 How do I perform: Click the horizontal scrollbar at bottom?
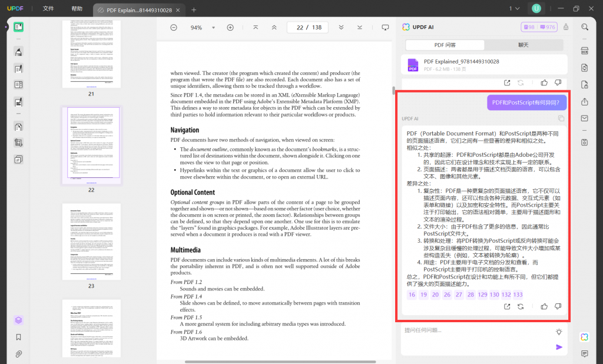[280, 362]
